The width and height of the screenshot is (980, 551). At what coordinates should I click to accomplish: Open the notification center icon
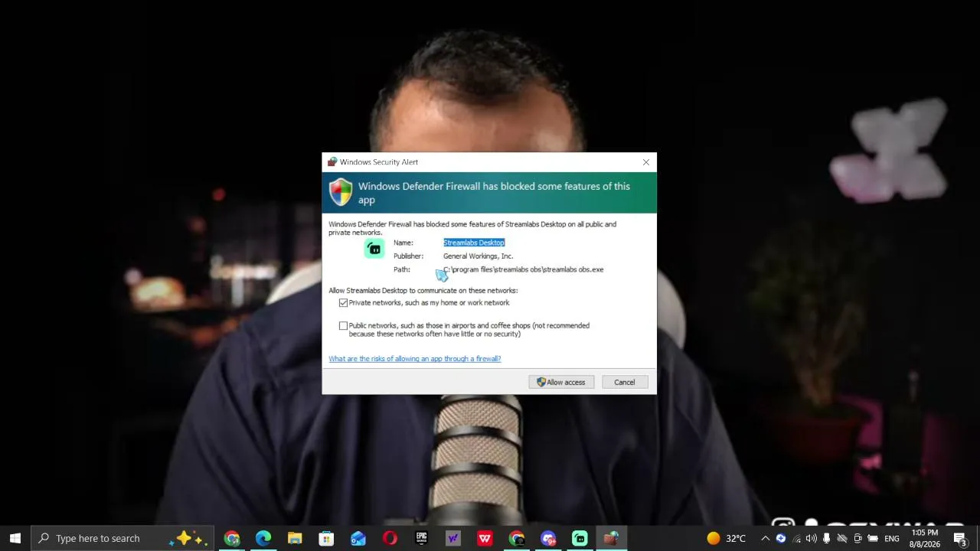tap(960, 538)
